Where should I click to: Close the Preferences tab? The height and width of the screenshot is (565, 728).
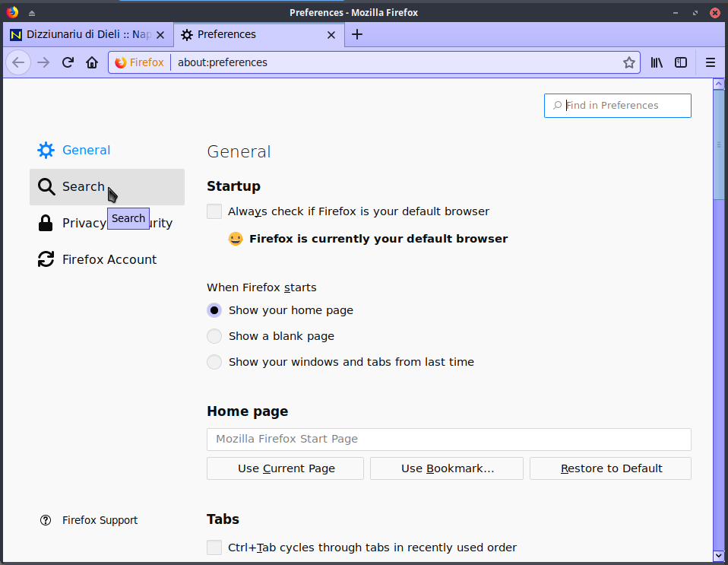pos(331,35)
